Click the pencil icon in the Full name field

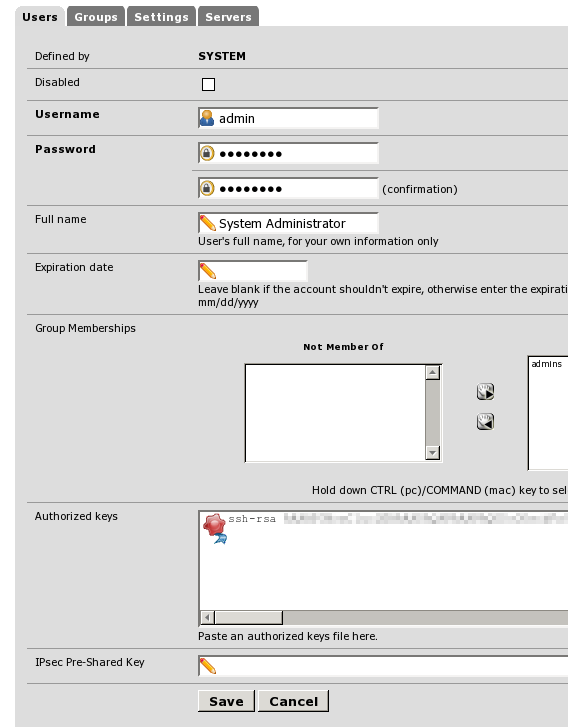(208, 223)
